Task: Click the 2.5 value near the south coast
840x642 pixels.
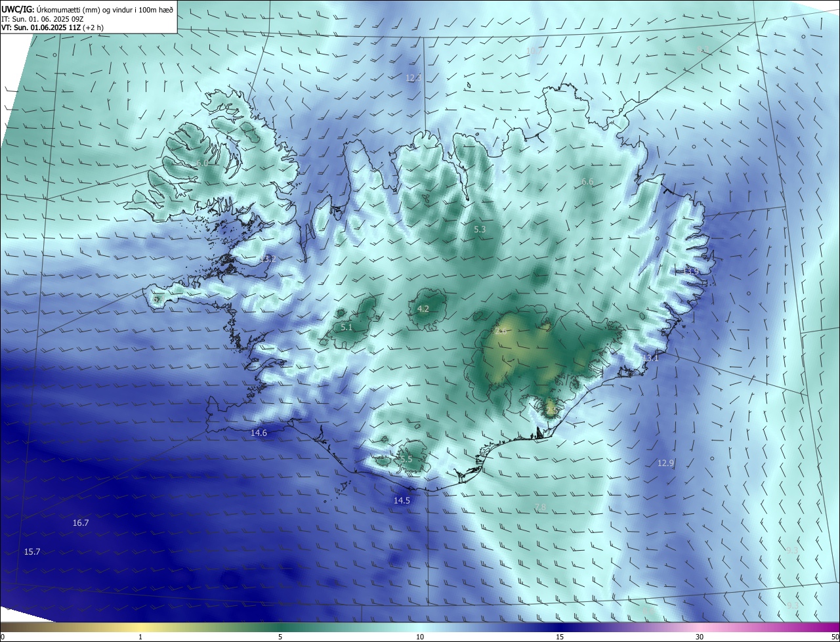Action: click(551, 411)
